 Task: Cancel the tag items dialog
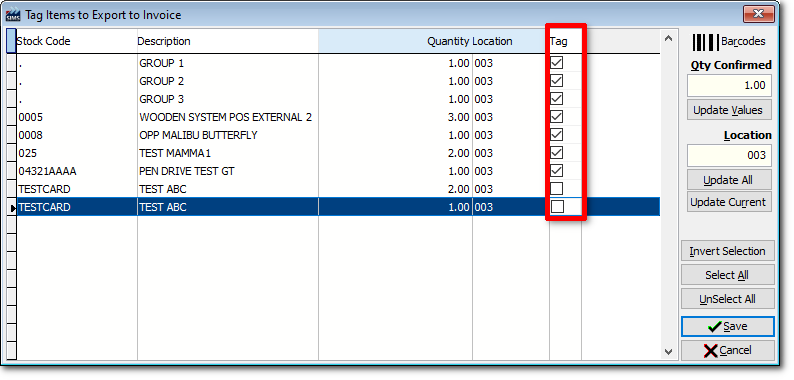coord(728,350)
